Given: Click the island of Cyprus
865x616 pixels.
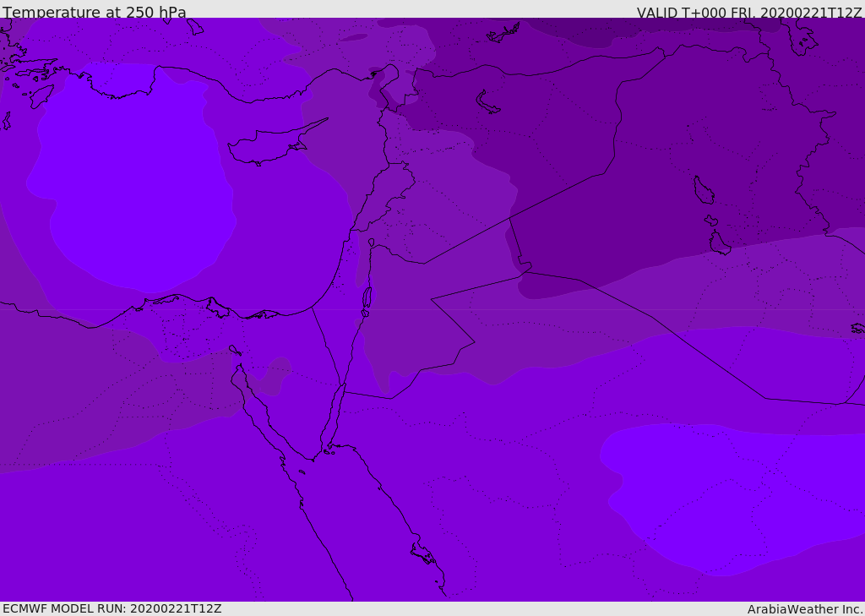Looking at the screenshot, I should pyautogui.click(x=264, y=147).
